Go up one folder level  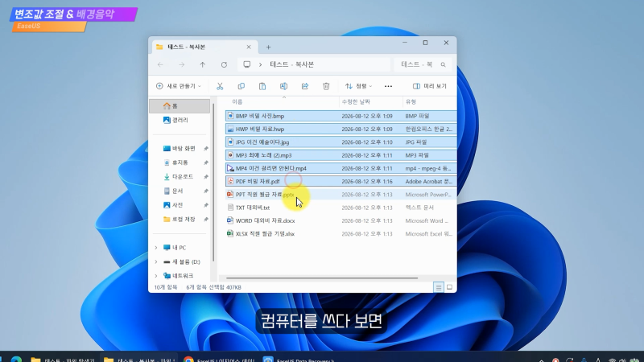[x=203, y=64]
